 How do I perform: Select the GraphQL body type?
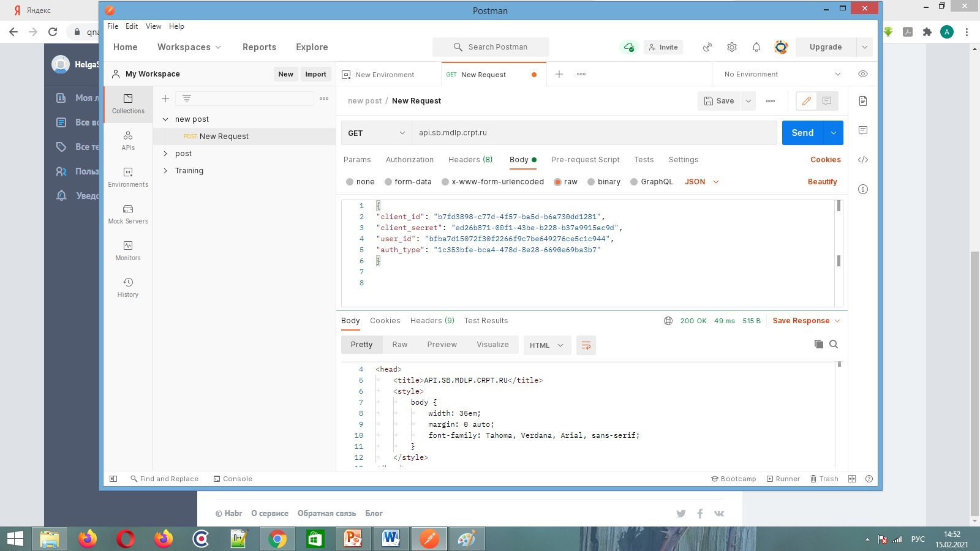point(634,182)
